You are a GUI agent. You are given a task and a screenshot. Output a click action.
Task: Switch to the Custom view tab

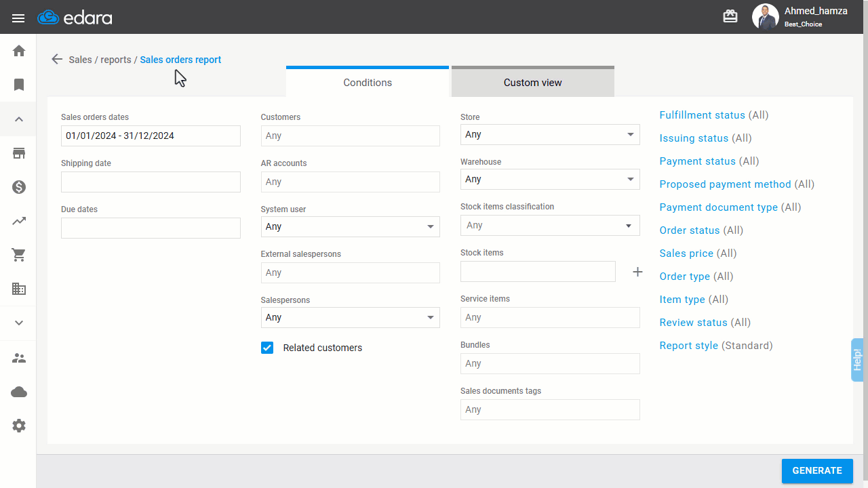[533, 82]
